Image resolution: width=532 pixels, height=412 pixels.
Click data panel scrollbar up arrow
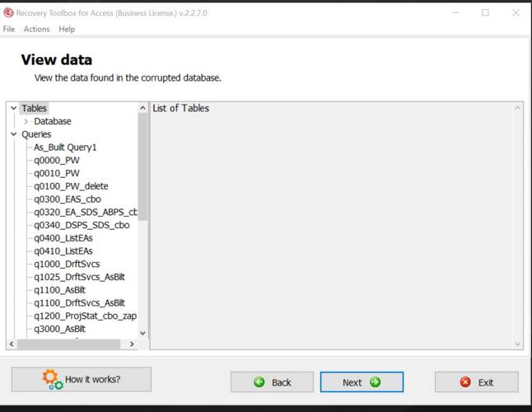click(517, 108)
